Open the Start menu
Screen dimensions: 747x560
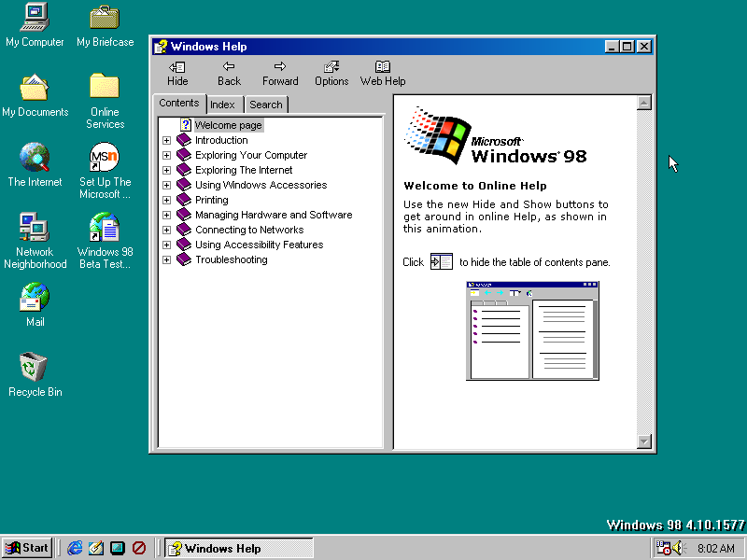click(x=27, y=548)
